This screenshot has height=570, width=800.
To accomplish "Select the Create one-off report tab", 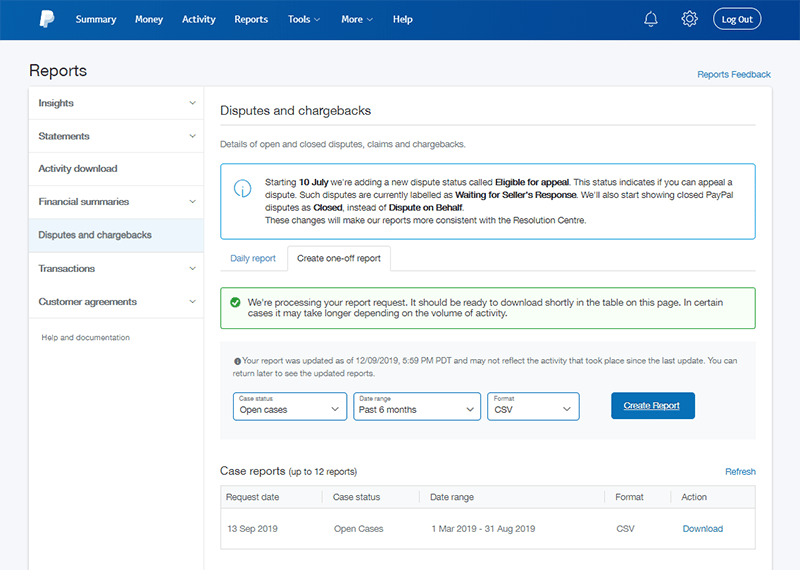I will [339, 258].
